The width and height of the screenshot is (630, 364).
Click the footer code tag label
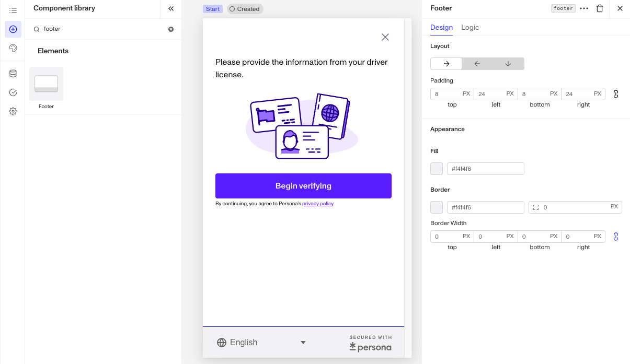pyautogui.click(x=564, y=8)
